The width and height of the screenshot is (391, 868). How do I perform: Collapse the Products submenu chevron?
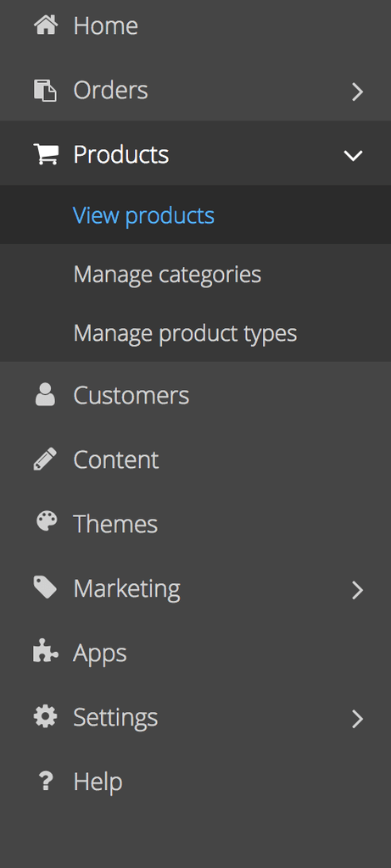click(x=354, y=156)
